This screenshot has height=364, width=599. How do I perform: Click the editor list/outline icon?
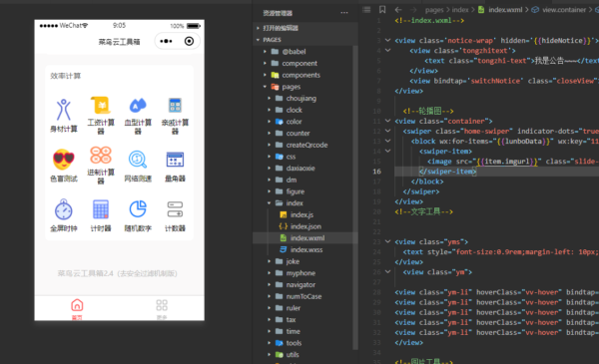(x=366, y=10)
